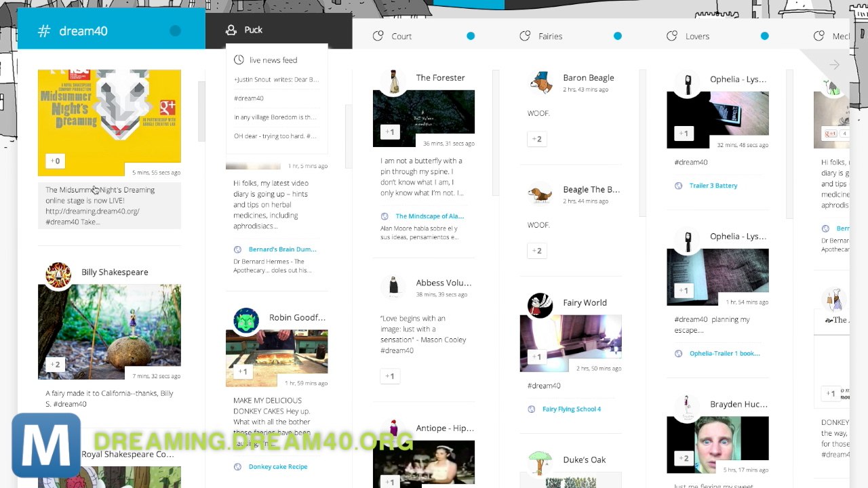Click the clock icon by live news feed
868x488 pixels.
pos(239,60)
